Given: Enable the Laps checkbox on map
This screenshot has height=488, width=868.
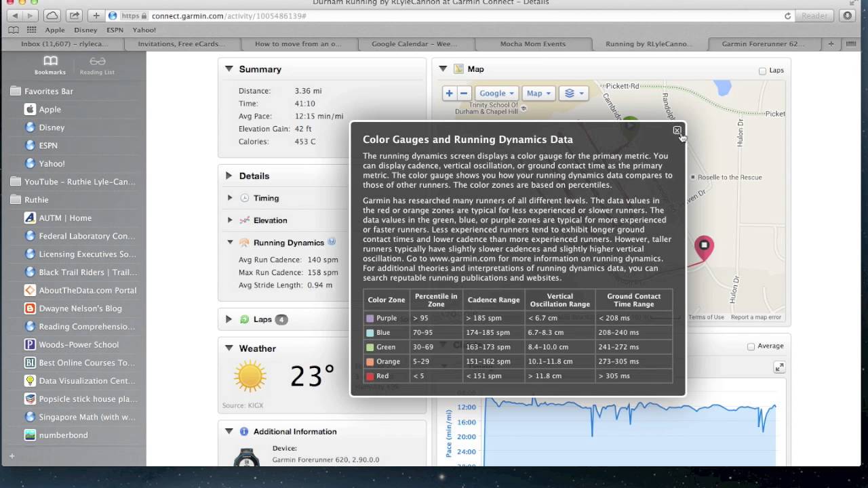Looking at the screenshot, I should (762, 70).
